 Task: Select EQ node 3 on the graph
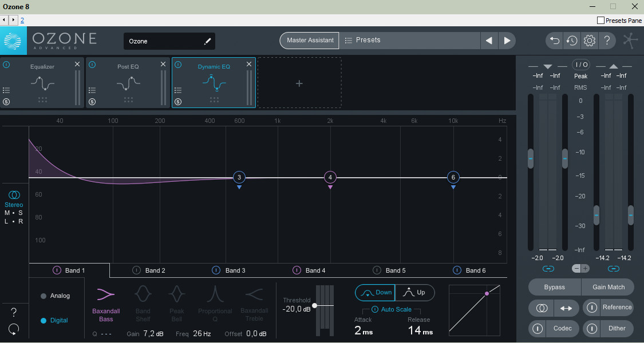pos(239,177)
